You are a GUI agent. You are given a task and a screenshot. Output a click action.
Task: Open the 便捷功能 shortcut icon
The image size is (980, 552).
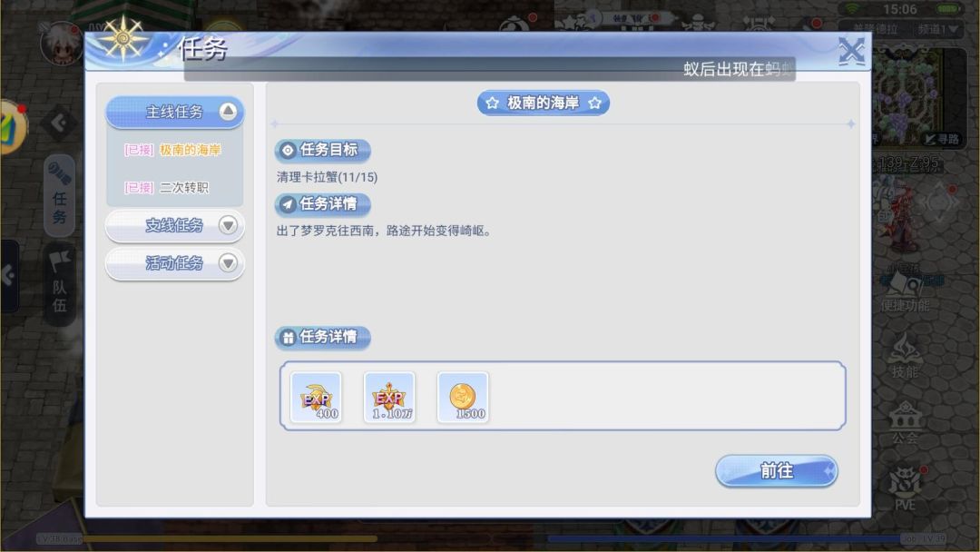[x=905, y=292]
